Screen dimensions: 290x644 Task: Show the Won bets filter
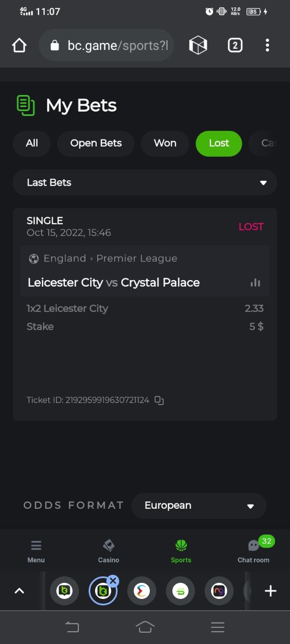(165, 143)
